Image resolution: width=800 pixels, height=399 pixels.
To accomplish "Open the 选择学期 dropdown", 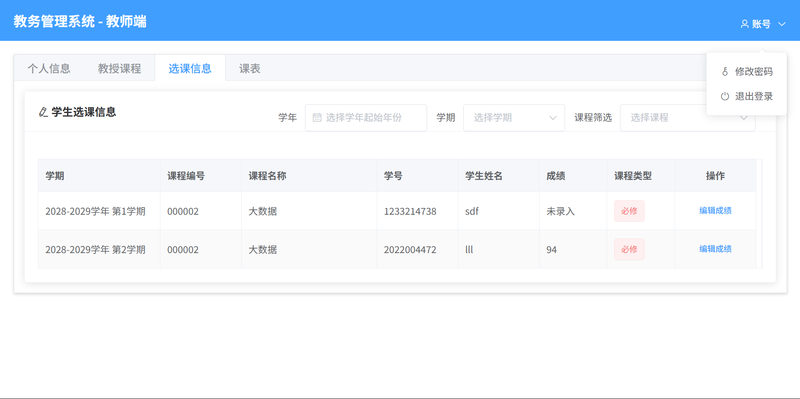I will pos(514,117).
